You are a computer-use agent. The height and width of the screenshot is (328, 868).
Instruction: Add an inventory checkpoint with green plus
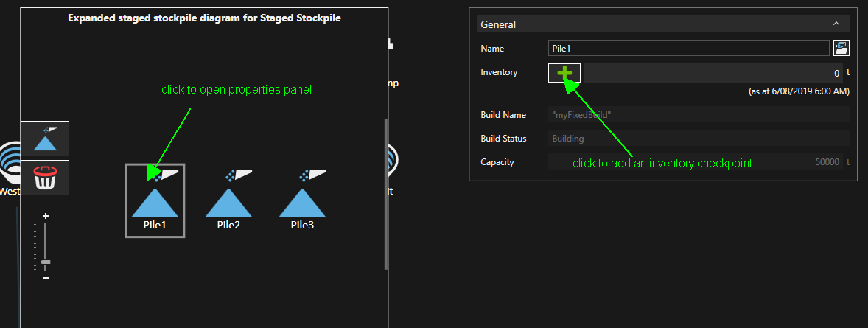coord(564,73)
